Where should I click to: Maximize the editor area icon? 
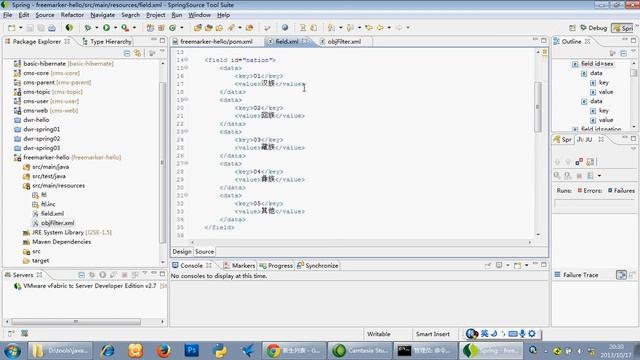coord(544,40)
